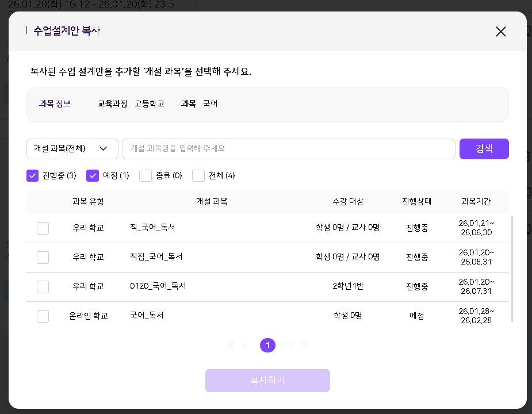Image resolution: width=532 pixels, height=414 pixels.
Task: Select checkbox for 직_국어_독서 course
Action: (x=43, y=228)
